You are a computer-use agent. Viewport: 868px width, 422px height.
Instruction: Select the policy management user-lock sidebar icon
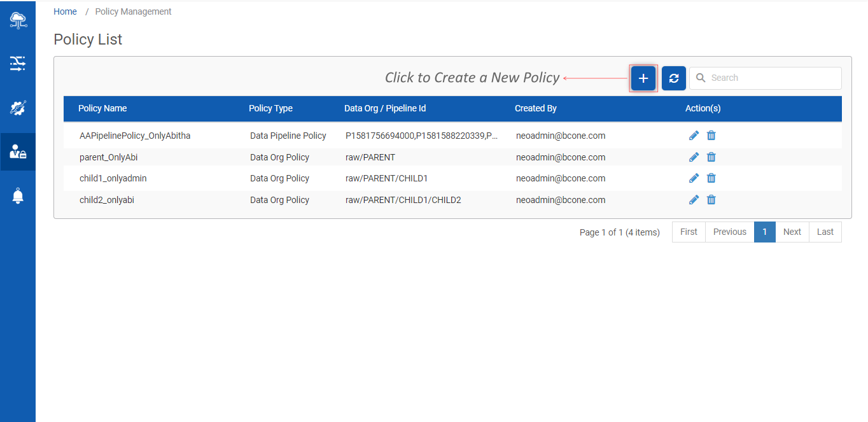click(18, 152)
